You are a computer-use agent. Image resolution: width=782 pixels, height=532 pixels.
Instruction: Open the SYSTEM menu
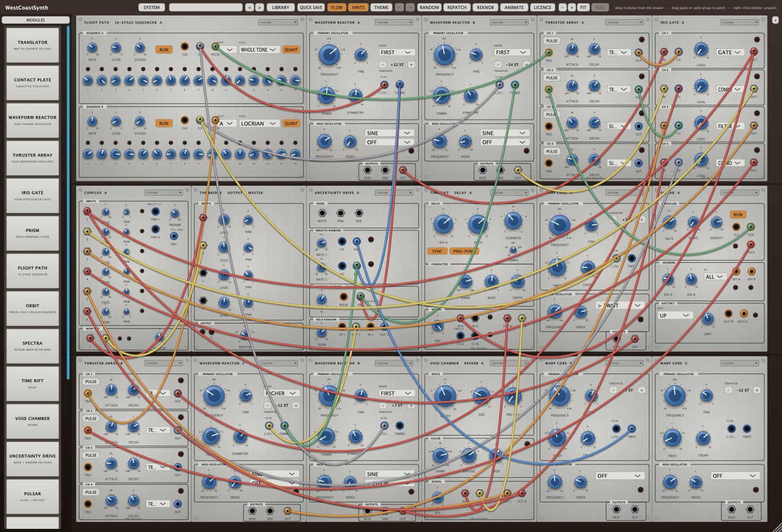pyautogui.click(x=152, y=7)
